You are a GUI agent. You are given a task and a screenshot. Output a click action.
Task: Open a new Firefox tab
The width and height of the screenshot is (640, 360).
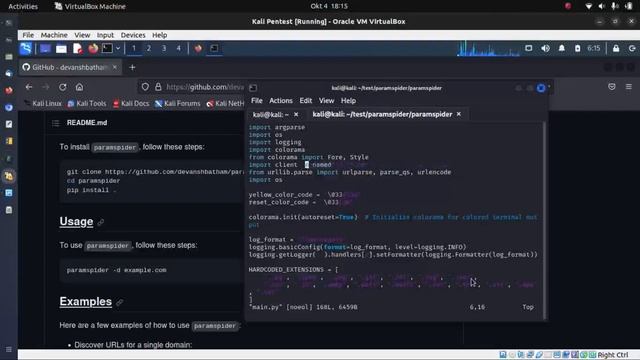coord(132,67)
